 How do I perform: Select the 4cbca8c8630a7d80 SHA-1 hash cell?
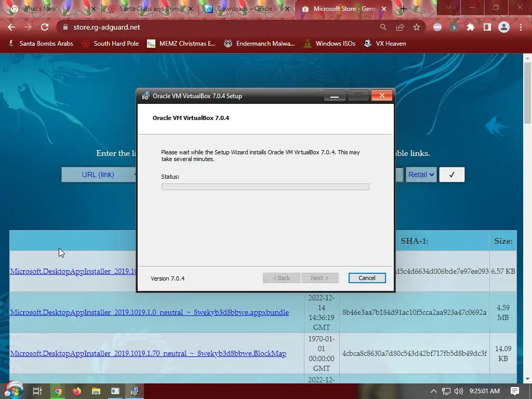tap(414, 353)
